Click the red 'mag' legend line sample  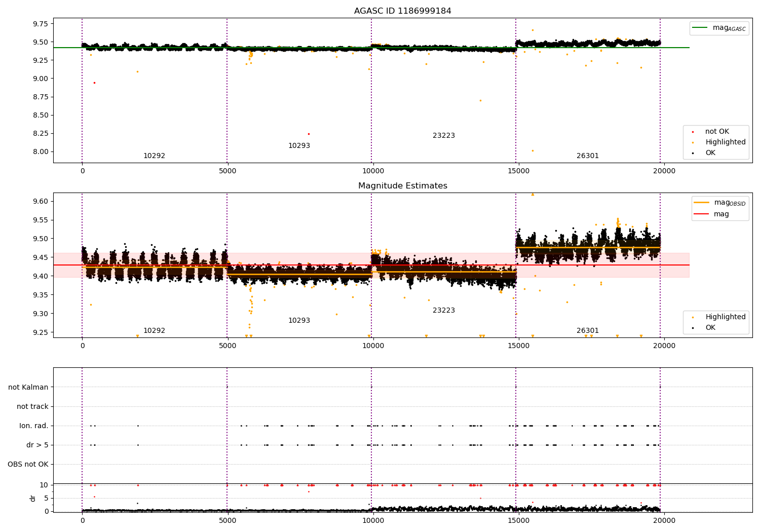(x=702, y=214)
